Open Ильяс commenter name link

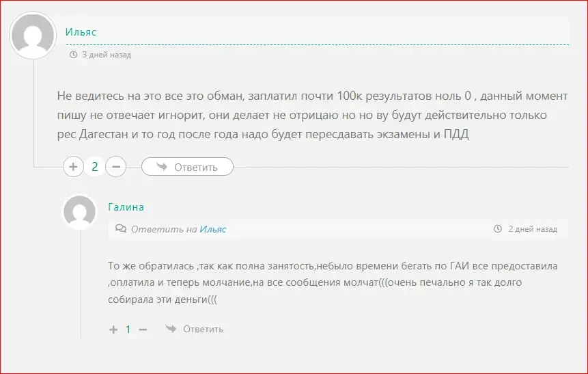point(81,32)
